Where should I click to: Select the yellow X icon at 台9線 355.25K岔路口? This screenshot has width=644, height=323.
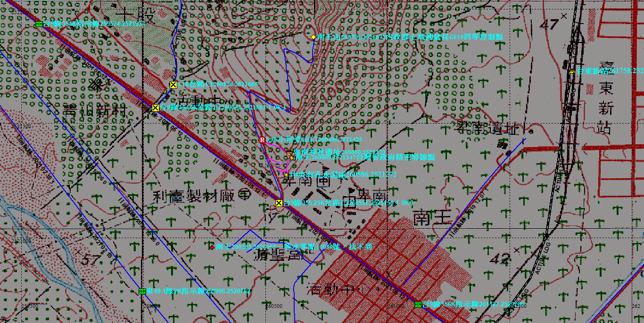pyautogui.click(x=279, y=203)
